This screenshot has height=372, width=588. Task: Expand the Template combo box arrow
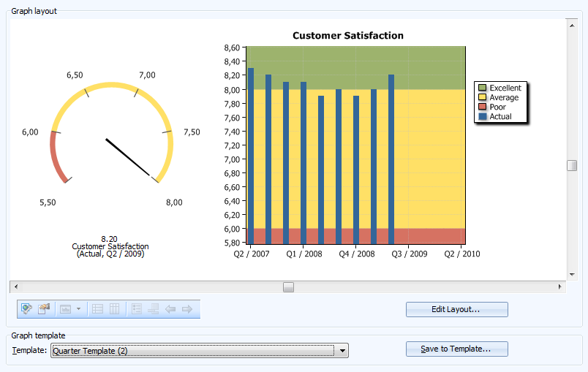tap(342, 351)
